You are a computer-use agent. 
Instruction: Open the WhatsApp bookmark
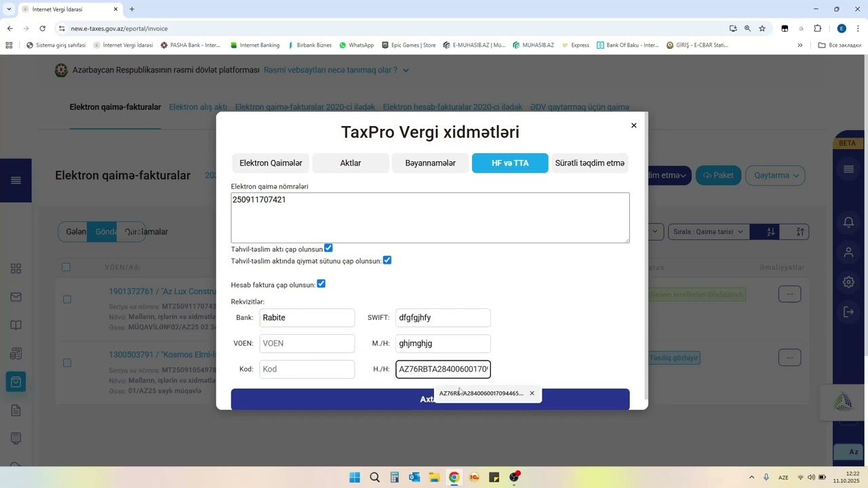tap(356, 45)
